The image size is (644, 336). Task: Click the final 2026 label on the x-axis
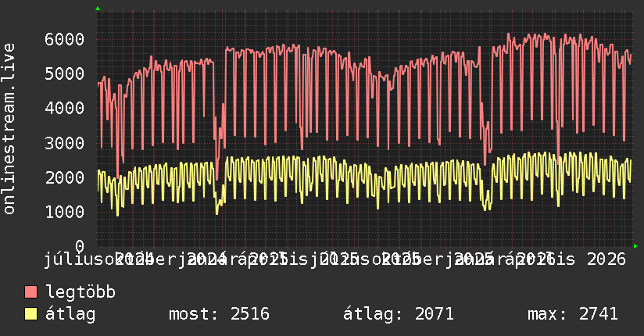[606, 259]
